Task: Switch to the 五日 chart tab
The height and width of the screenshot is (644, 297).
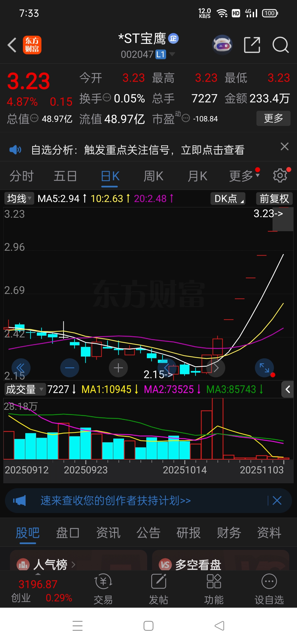Action: tap(65, 176)
